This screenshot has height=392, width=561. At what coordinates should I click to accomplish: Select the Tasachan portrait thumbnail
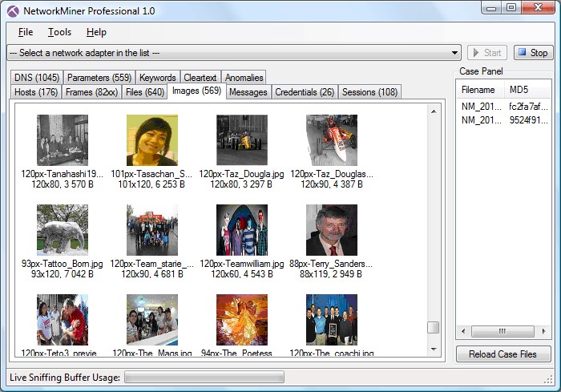(x=152, y=140)
